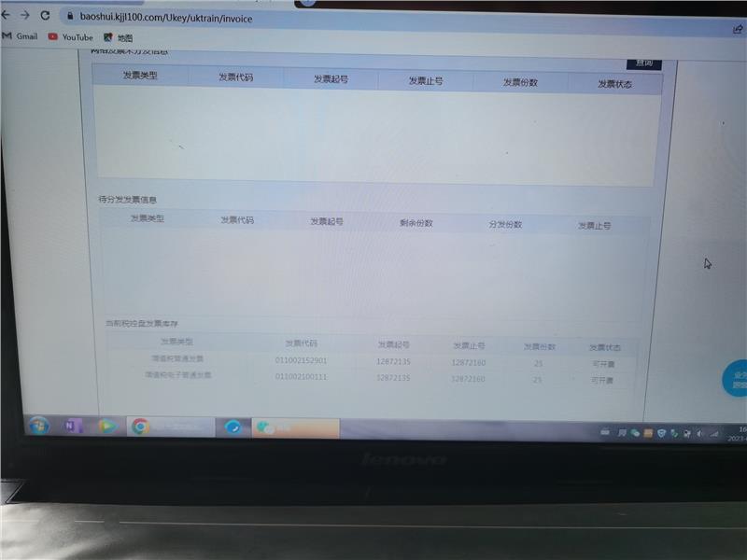747x560 pixels.
Task: Launch OneNote from the taskbar
Action: click(74, 426)
